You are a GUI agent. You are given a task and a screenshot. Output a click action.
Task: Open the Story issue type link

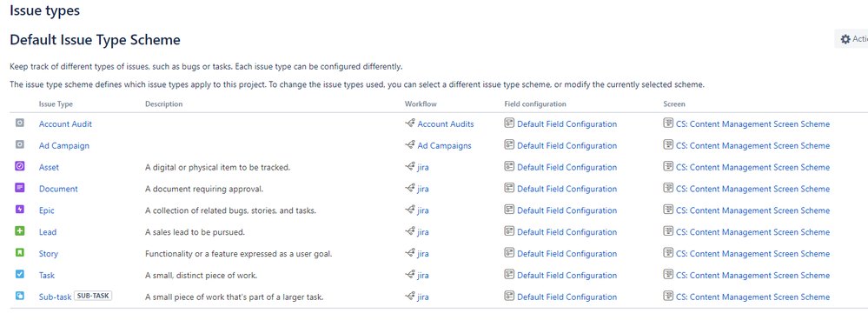[x=49, y=254]
